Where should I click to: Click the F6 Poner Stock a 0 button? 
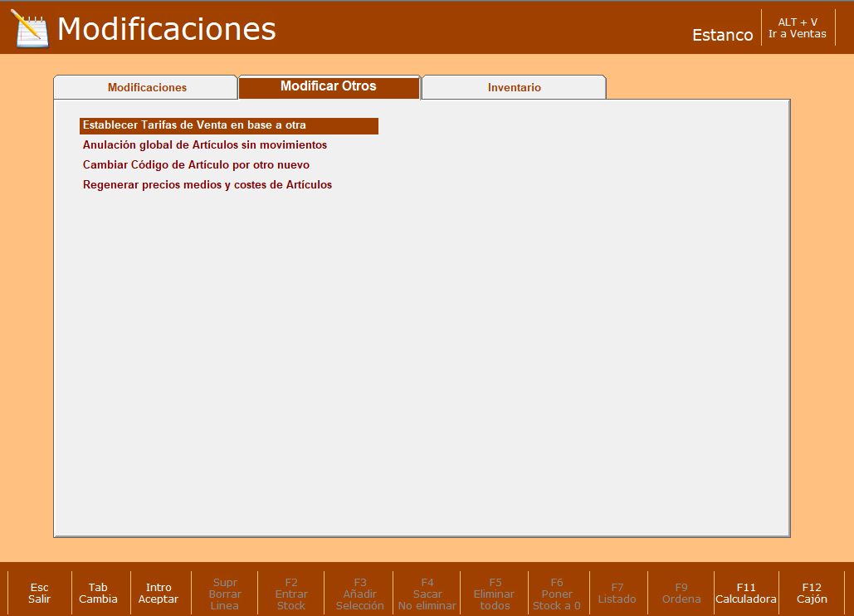click(557, 594)
